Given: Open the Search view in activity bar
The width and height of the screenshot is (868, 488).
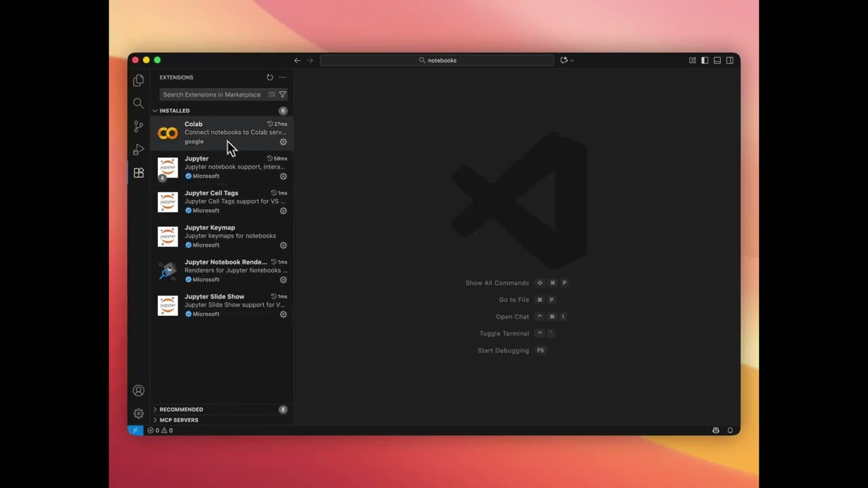Looking at the screenshot, I should [x=138, y=104].
